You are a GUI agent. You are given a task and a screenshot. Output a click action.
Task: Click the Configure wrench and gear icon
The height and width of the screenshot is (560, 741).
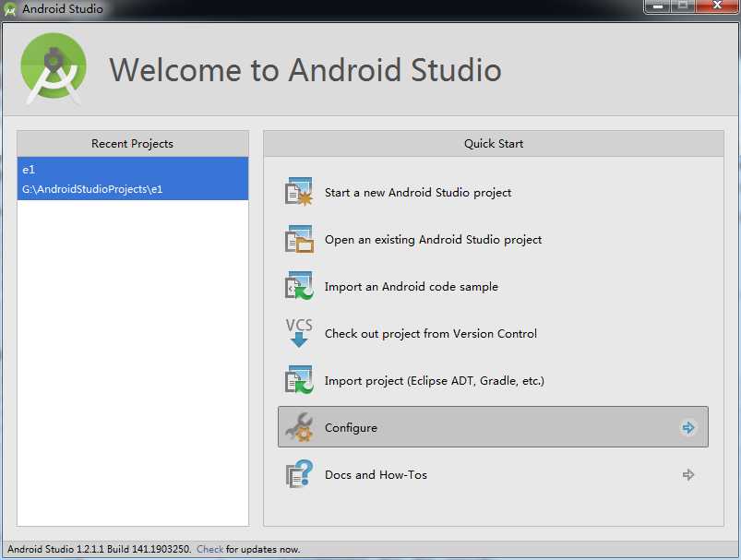click(x=299, y=427)
